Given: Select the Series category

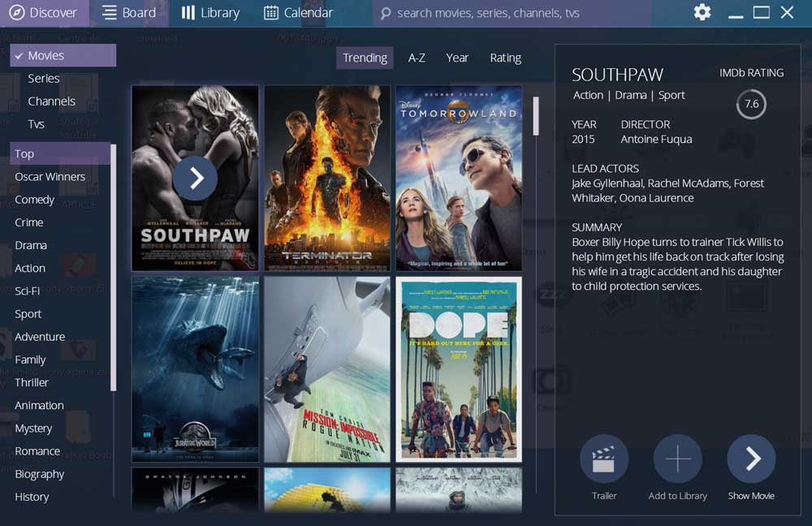Looking at the screenshot, I should coord(44,78).
